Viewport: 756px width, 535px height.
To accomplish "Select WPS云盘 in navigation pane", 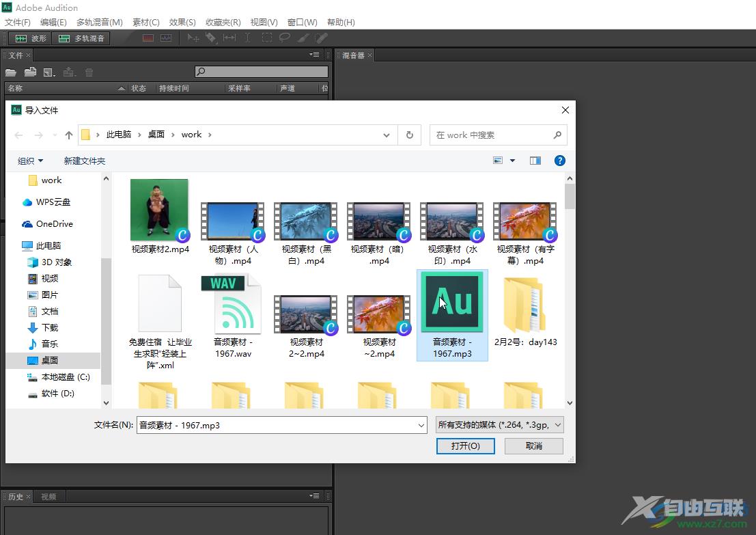I will click(x=46, y=202).
